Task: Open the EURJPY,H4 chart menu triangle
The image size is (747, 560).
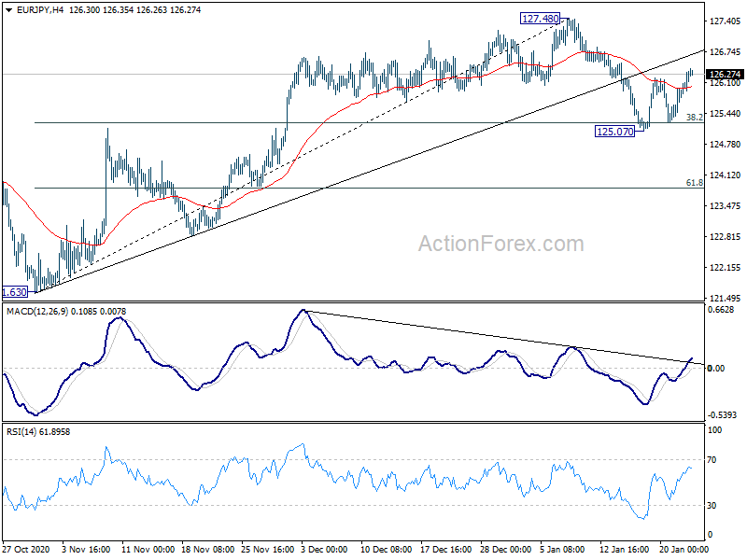Action: [x=9, y=10]
